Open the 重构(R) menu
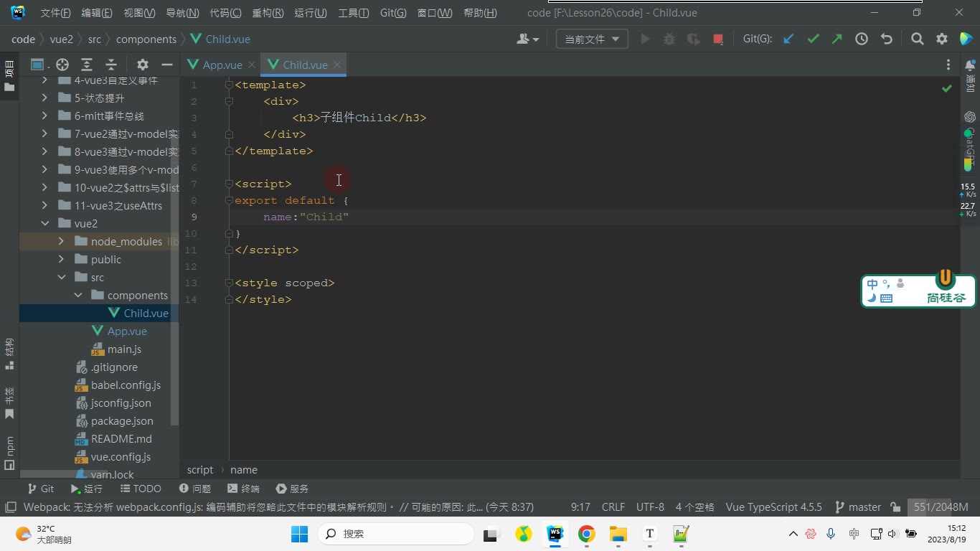This screenshot has width=980, height=551. point(268,13)
